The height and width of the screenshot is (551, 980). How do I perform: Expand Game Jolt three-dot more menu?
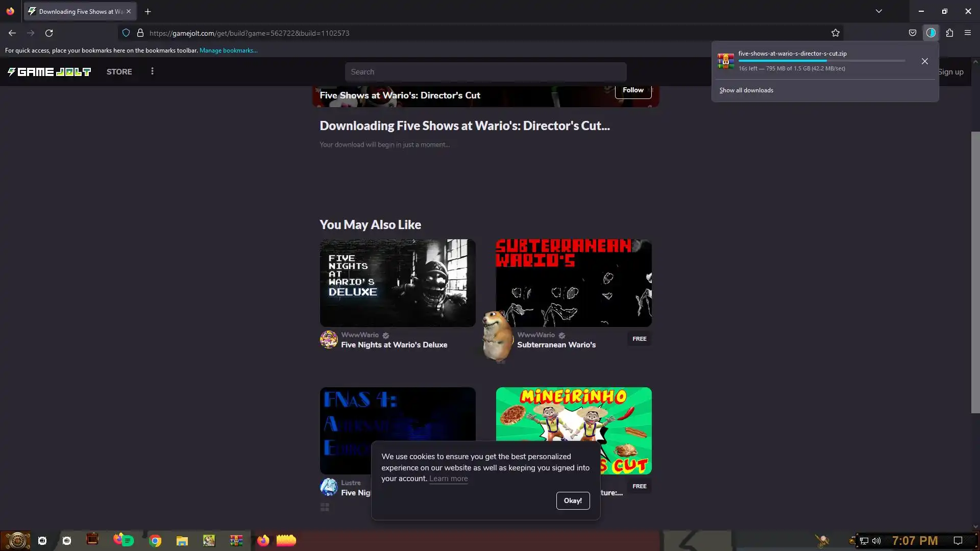(x=152, y=71)
